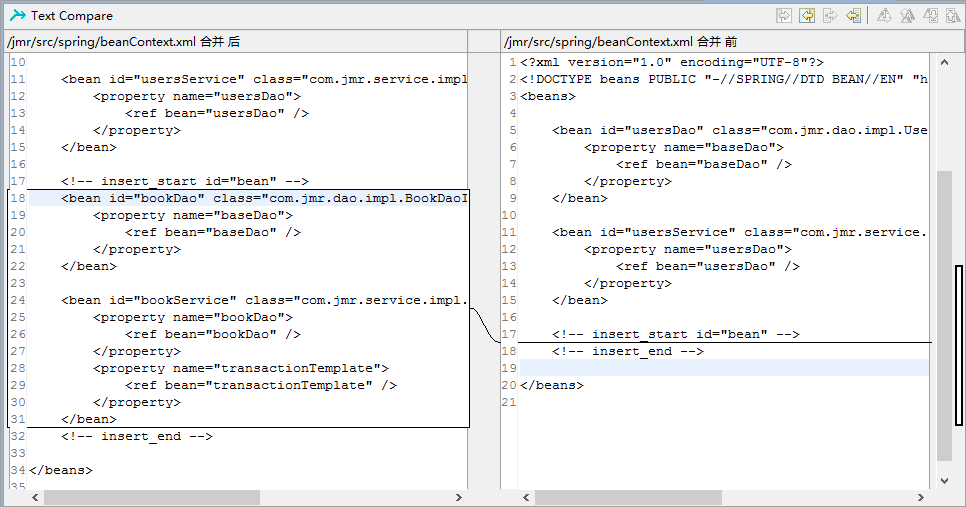Click highlighted empty line 19 in right pane
The width and height of the screenshot is (966, 507).
coord(724,368)
